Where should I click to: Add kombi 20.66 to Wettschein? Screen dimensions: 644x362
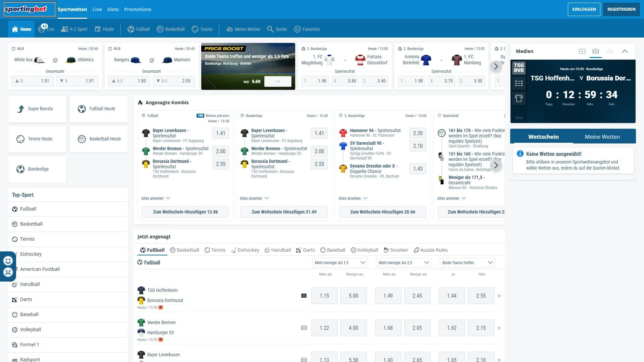383,212
